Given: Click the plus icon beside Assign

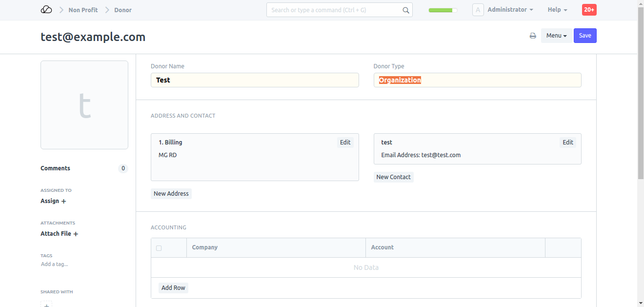Looking at the screenshot, I should tap(63, 201).
